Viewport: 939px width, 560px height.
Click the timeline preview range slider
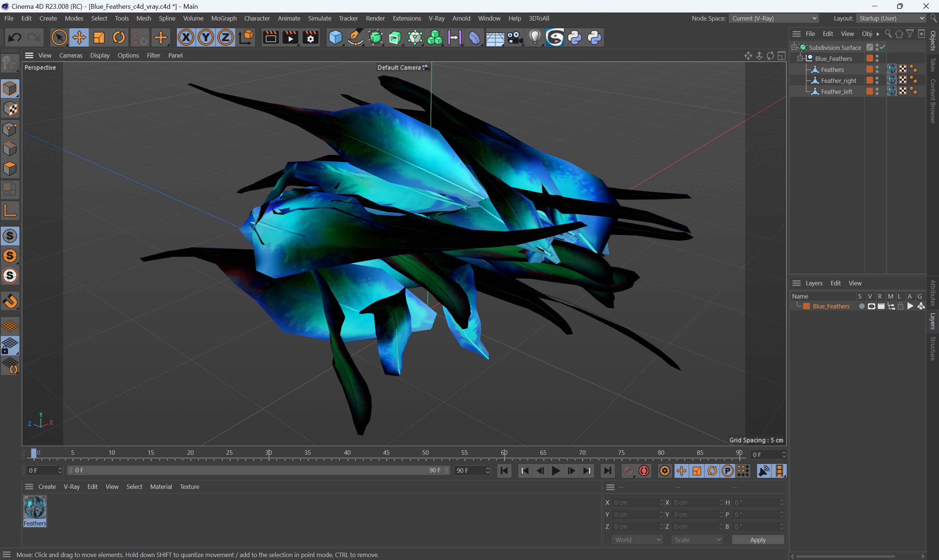click(258, 470)
